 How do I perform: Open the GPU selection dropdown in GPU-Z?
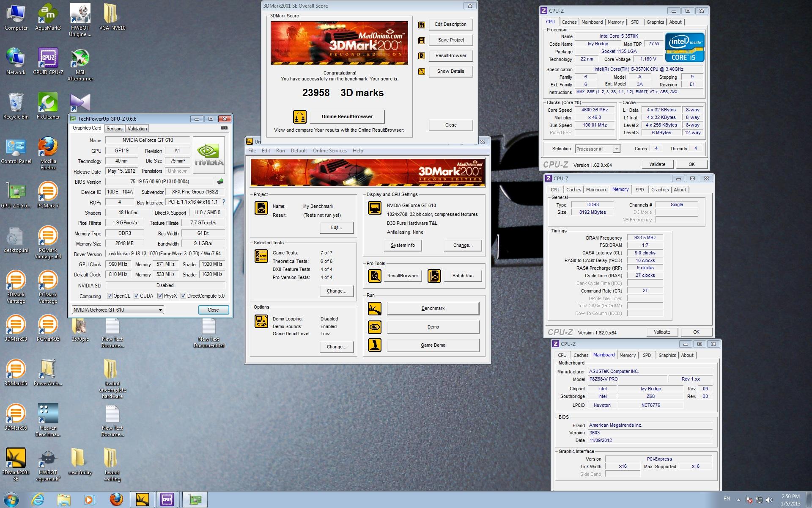click(x=118, y=310)
